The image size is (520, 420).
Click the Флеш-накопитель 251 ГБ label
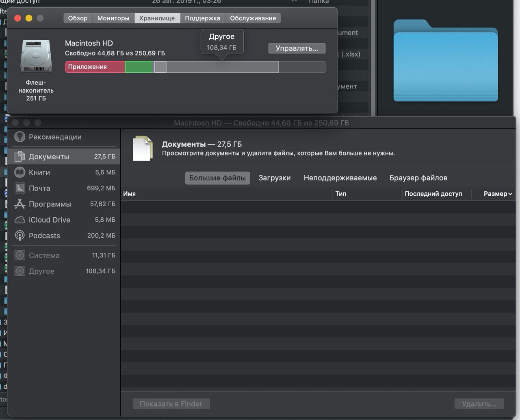click(x=36, y=91)
